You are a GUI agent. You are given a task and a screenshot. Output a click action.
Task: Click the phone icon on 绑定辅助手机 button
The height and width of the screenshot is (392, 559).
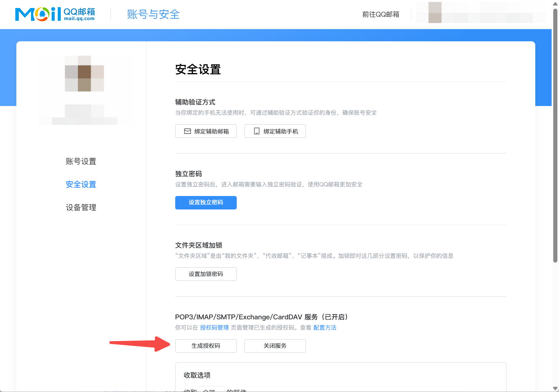(x=256, y=131)
